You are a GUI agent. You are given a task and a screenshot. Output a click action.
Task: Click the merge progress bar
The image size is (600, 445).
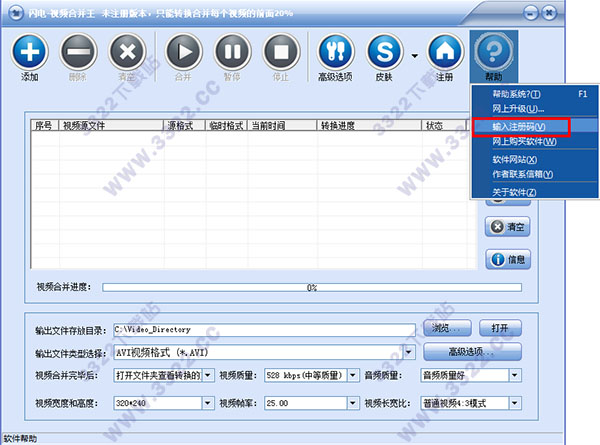[311, 287]
